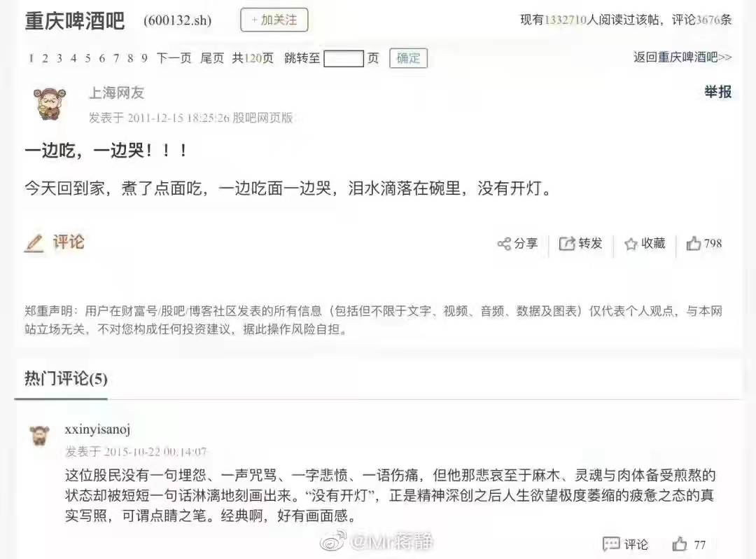The height and width of the screenshot is (559, 756).
Task: Select the 热门评论(5) tab
Action: click(x=66, y=378)
